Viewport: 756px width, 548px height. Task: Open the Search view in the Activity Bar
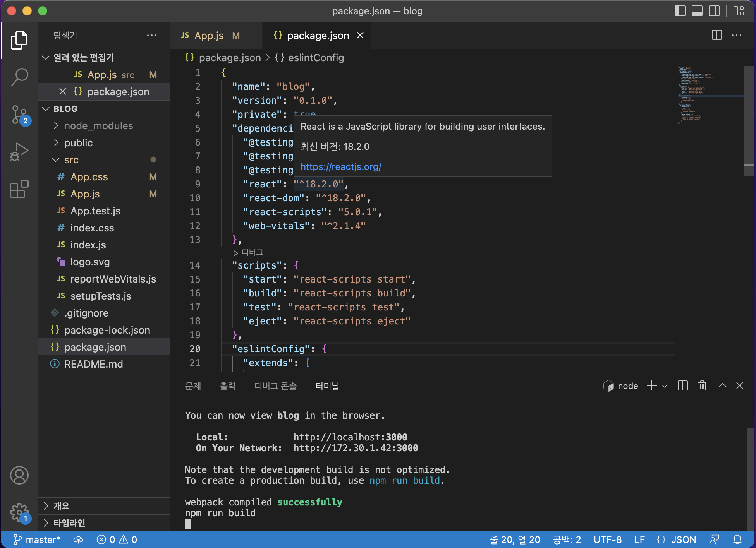pos(20,77)
